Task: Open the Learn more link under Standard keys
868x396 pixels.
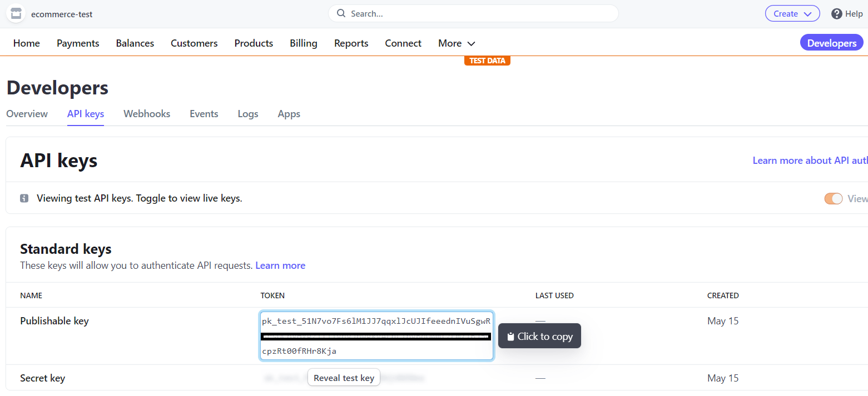Action: pyautogui.click(x=280, y=265)
